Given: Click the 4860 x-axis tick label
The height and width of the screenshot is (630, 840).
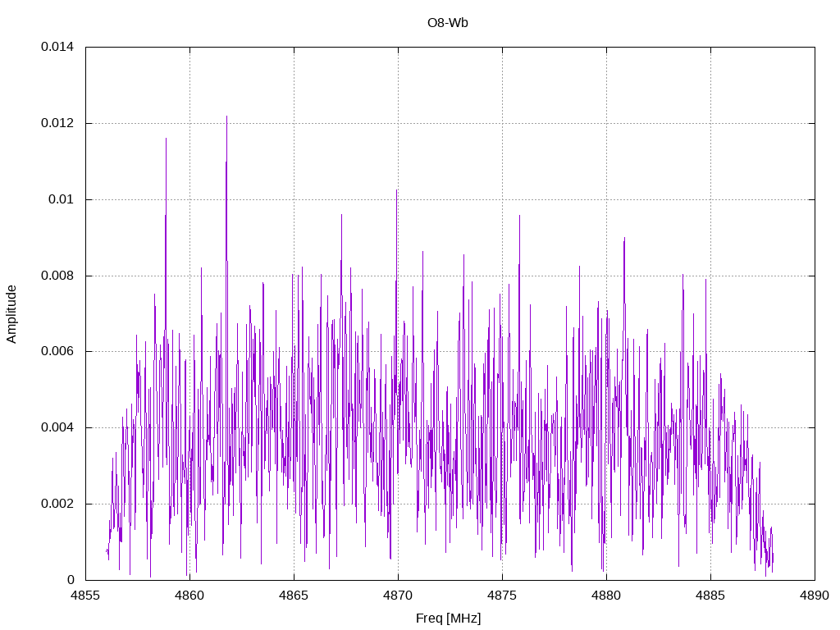Looking at the screenshot, I should click(189, 596).
